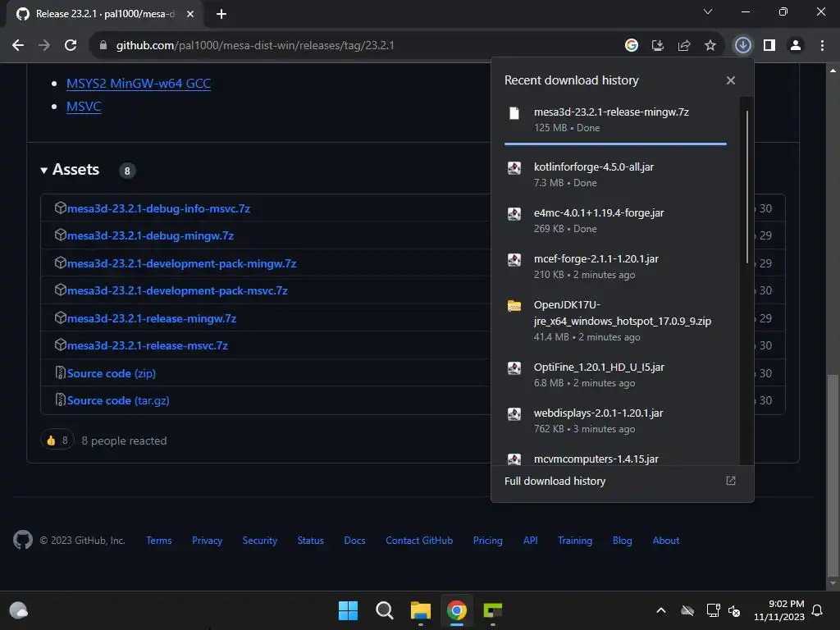Open the tab search dropdown
The image size is (840, 630).
click(708, 11)
